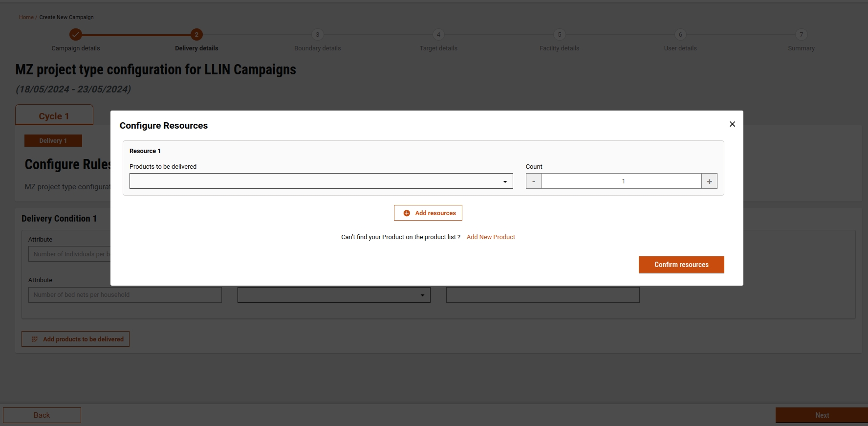
Task: Select the Delivery details step circle
Action: click(x=196, y=35)
